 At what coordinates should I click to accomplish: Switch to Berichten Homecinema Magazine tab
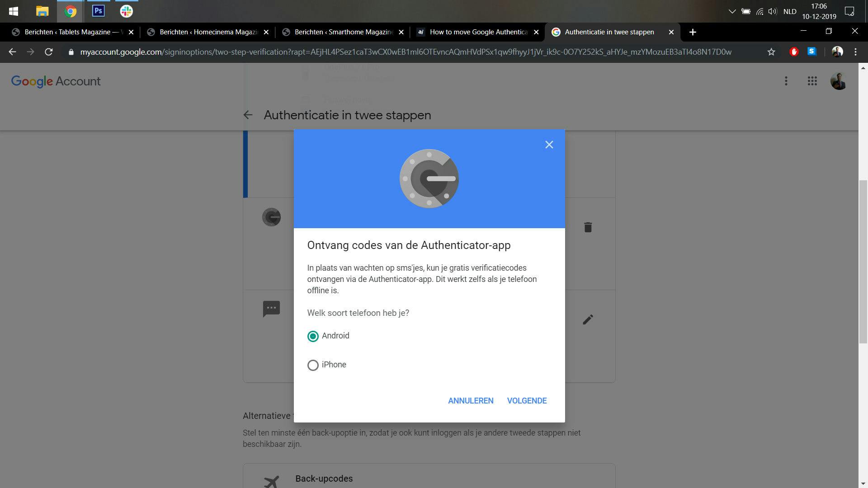tap(208, 32)
